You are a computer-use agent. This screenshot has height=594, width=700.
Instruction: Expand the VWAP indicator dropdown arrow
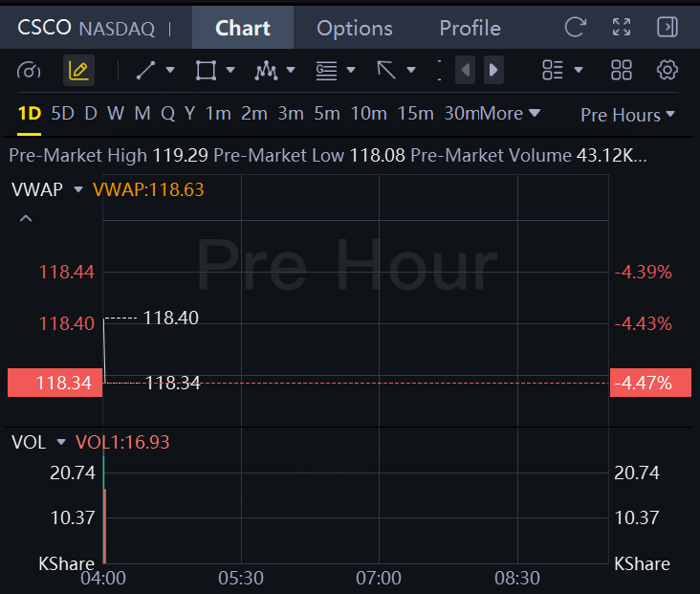[78, 189]
